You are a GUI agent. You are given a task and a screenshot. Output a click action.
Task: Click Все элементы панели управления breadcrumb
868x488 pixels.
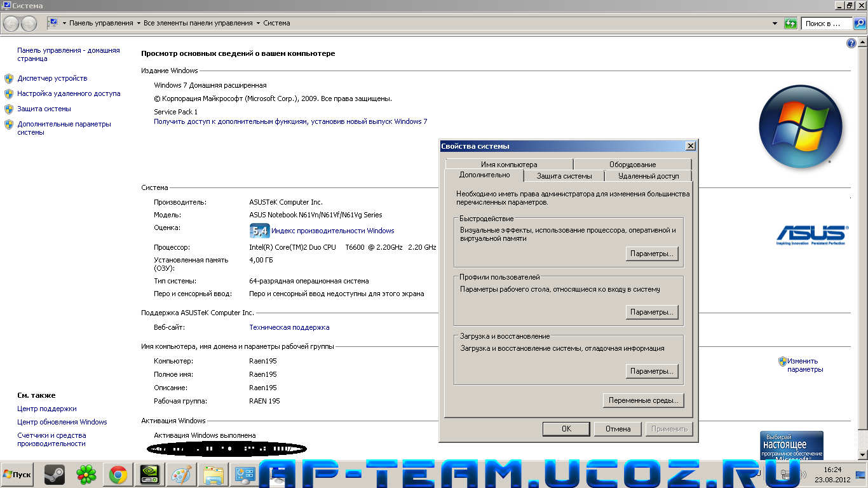(198, 23)
